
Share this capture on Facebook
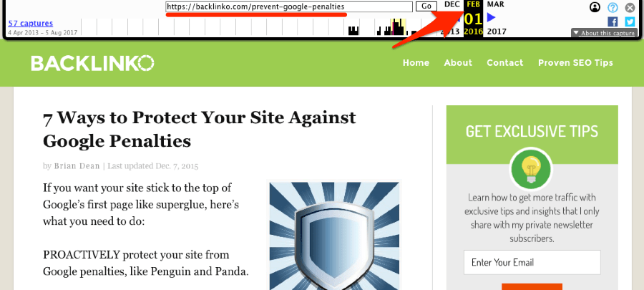click(613, 21)
